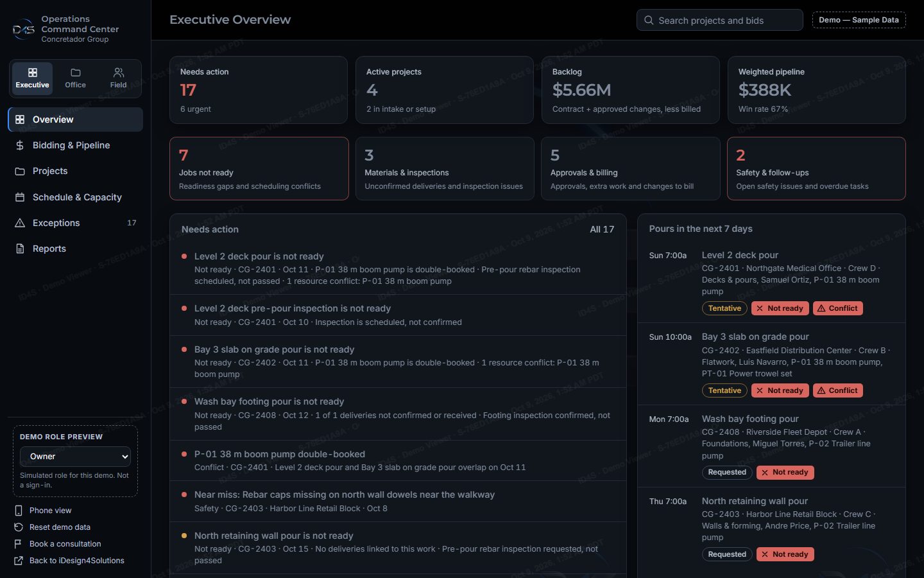Open Wash bay footing pour is not ready
This screenshot has width=924, height=578.
pyautogui.click(x=398, y=414)
